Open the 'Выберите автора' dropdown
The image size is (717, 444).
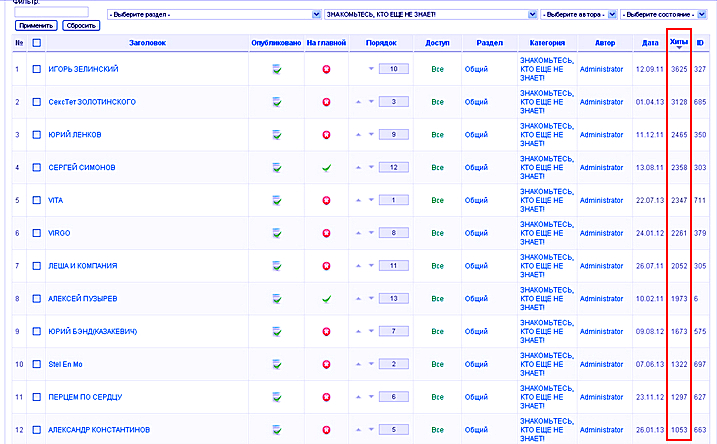tap(579, 15)
